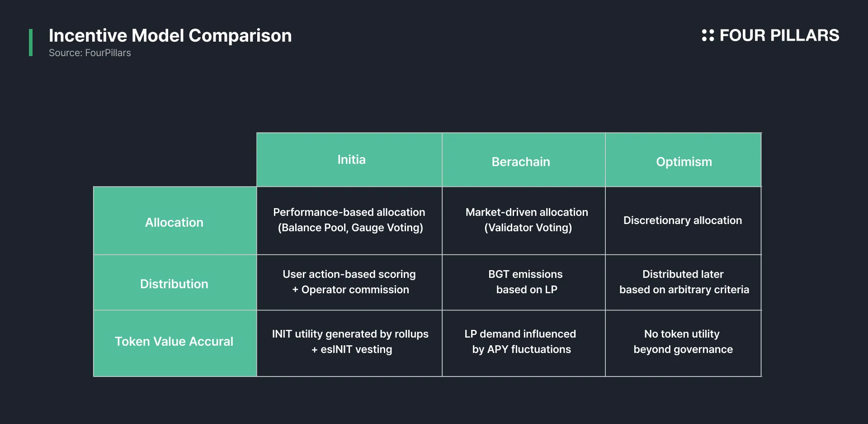Click the Distribution row header
The width and height of the screenshot is (868, 424).
tap(174, 284)
